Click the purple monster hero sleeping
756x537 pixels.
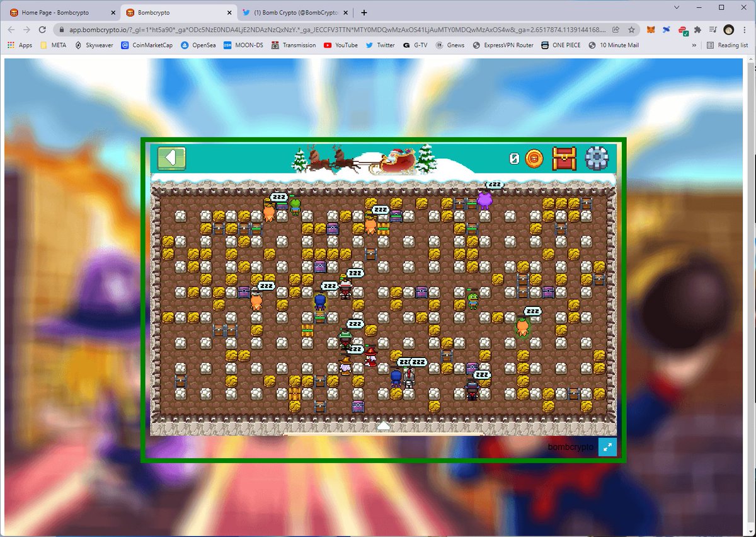[x=484, y=200]
